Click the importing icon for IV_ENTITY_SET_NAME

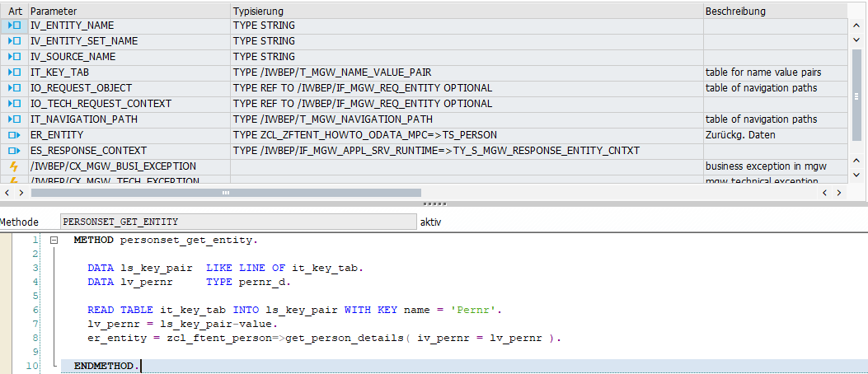pos(14,41)
